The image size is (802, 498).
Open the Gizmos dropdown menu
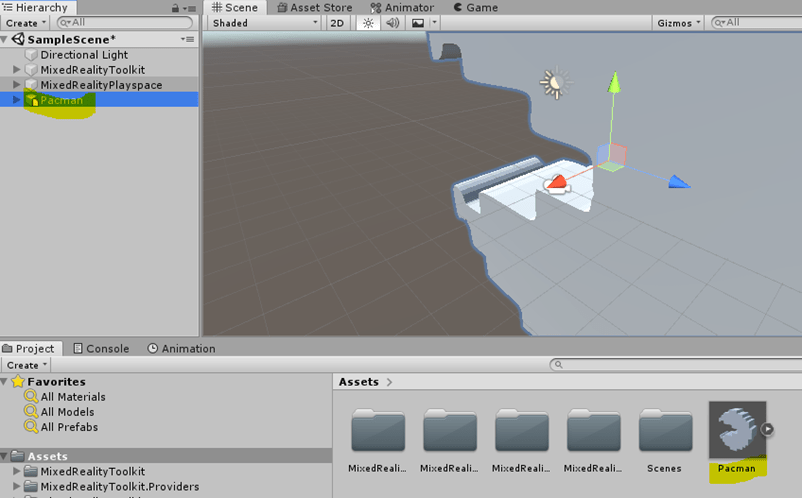click(x=678, y=23)
